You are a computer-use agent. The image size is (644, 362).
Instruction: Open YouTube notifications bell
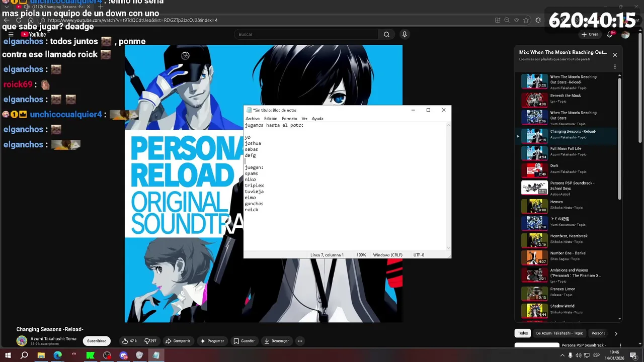pyautogui.click(x=610, y=34)
